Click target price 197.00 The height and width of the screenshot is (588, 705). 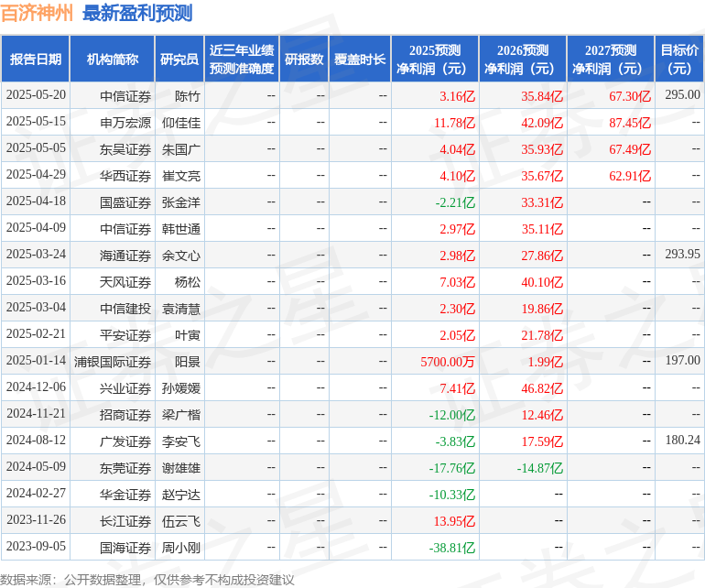pos(682,360)
